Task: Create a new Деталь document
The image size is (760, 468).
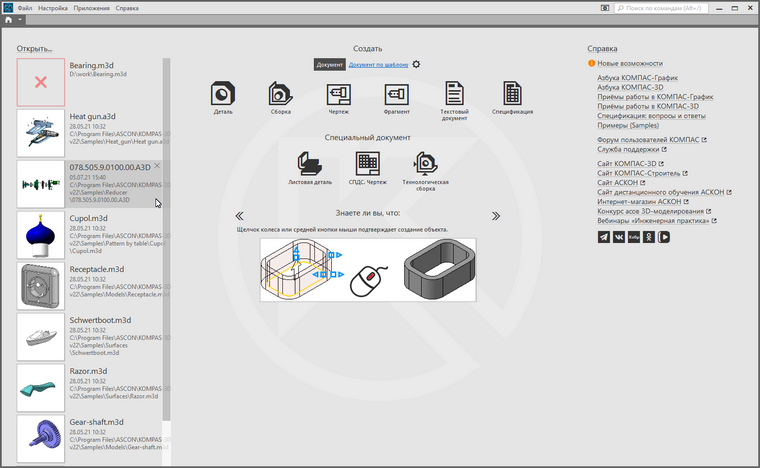Action: pos(222,95)
